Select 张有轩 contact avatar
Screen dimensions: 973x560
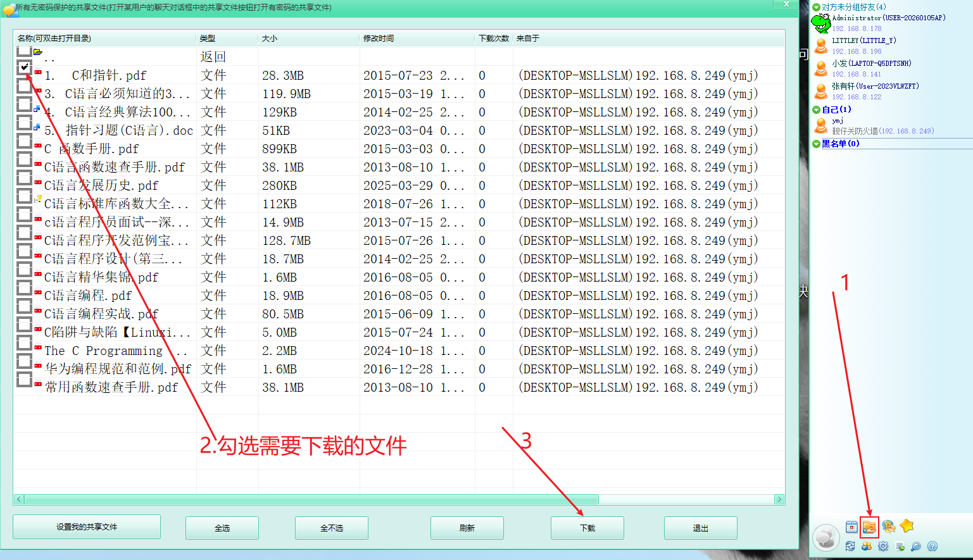[821, 91]
